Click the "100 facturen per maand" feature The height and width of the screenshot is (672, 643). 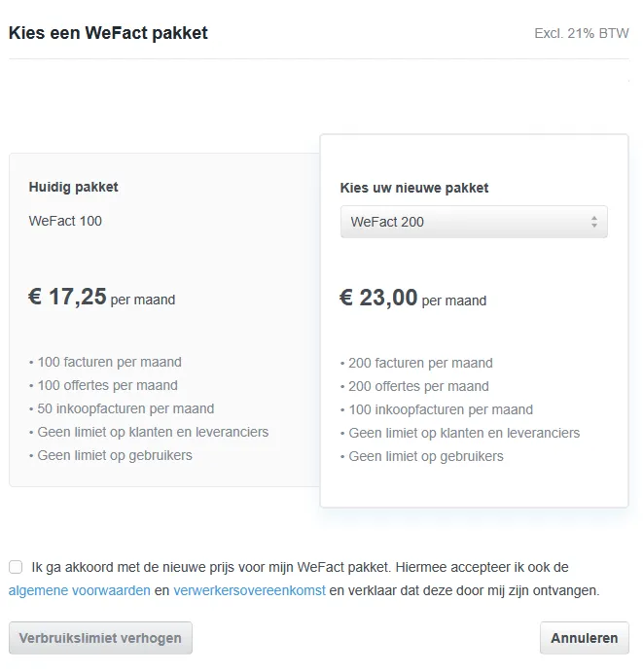coord(109,362)
